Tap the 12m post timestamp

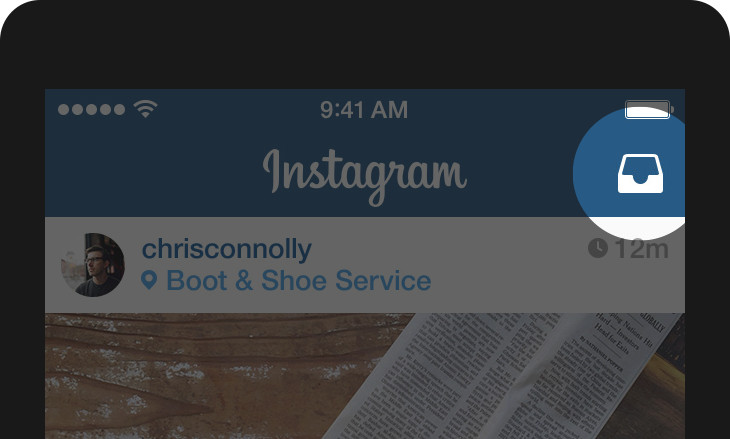642,249
